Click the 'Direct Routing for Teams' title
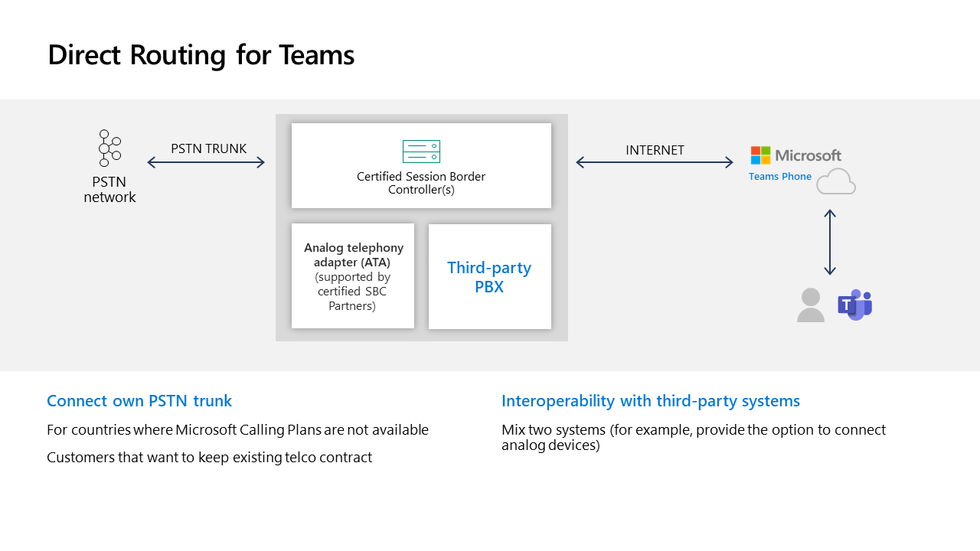Viewport: 980px width, 551px height. point(201,55)
